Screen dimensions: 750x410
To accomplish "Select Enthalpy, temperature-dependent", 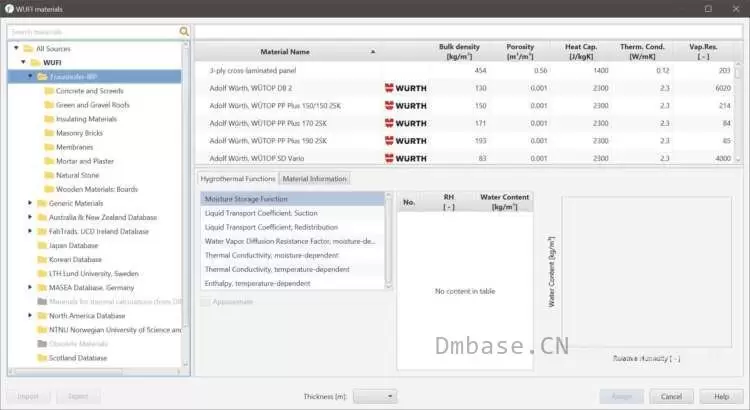I will (x=292, y=283).
